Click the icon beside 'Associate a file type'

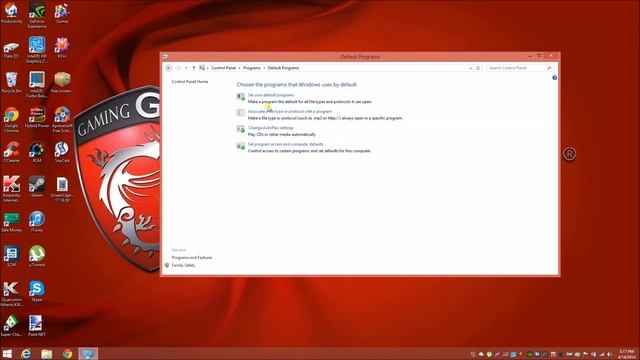pyautogui.click(x=240, y=113)
